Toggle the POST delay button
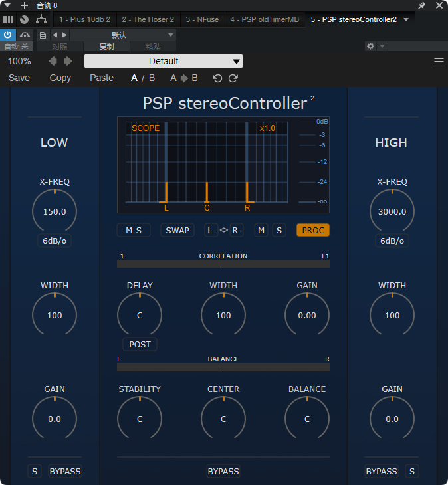The width and height of the screenshot is (448, 485). [x=140, y=344]
